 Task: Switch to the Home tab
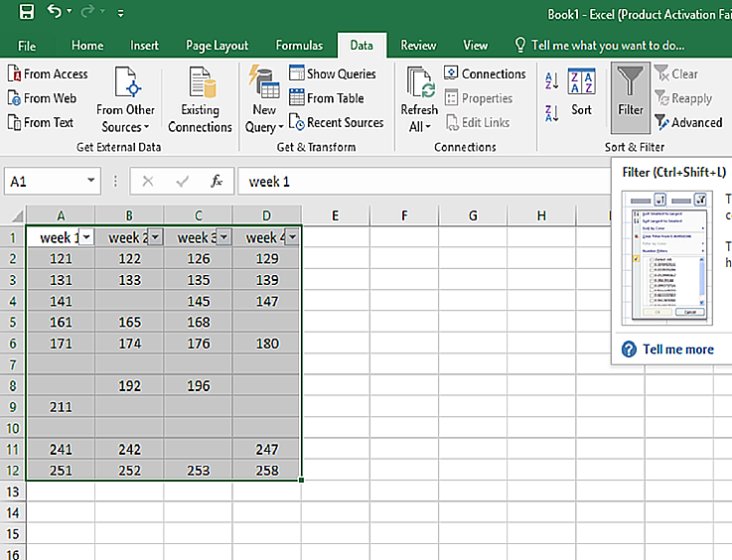point(87,46)
